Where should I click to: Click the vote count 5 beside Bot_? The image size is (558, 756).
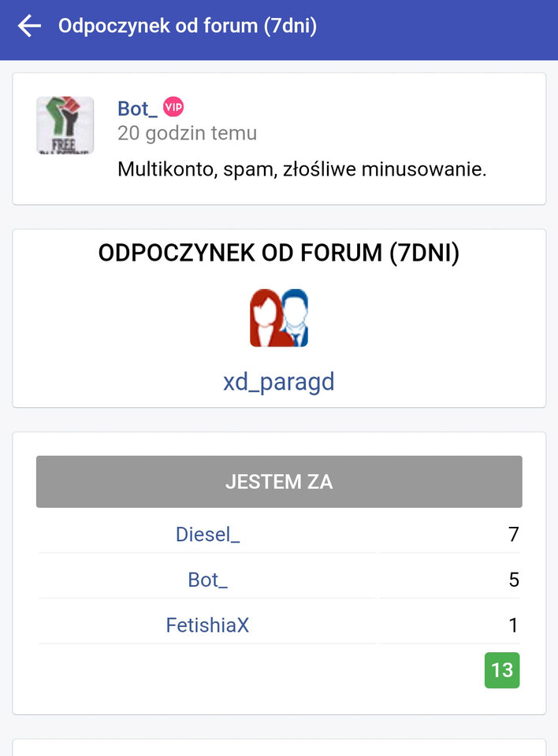(x=514, y=580)
